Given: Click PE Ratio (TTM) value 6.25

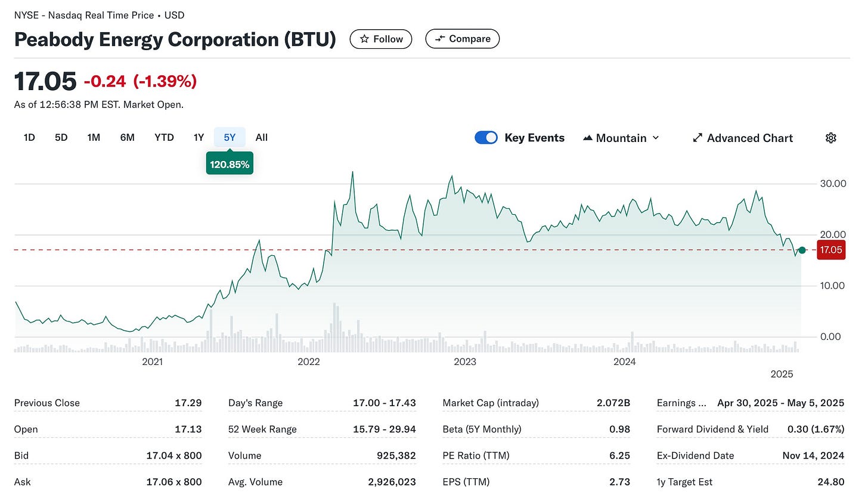Looking at the screenshot, I should [x=619, y=456].
